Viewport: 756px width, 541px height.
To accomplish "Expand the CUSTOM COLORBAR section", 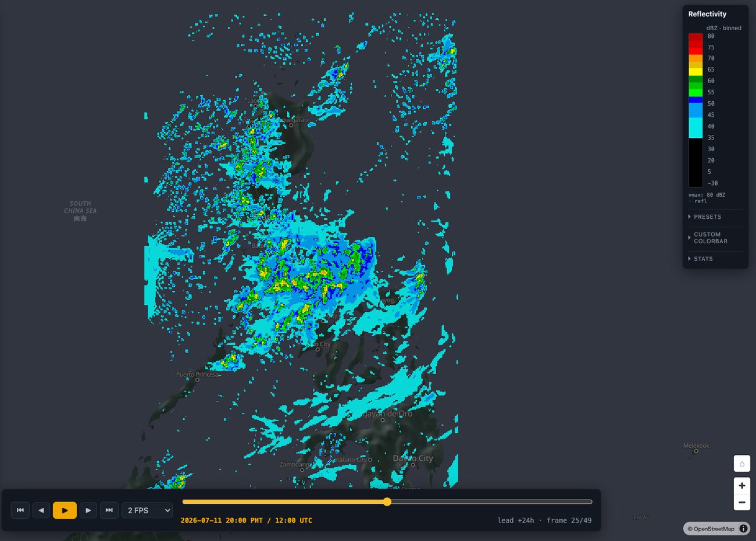I will click(x=715, y=238).
